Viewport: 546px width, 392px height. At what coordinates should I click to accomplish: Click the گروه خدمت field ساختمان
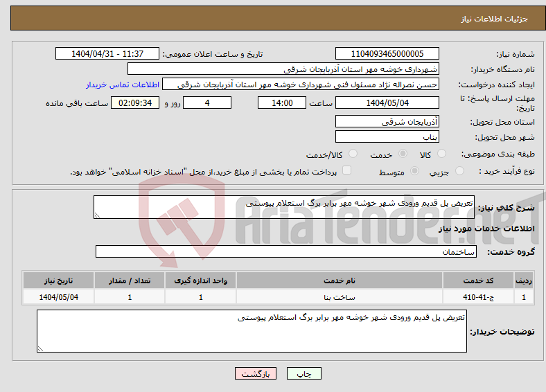pos(286,251)
